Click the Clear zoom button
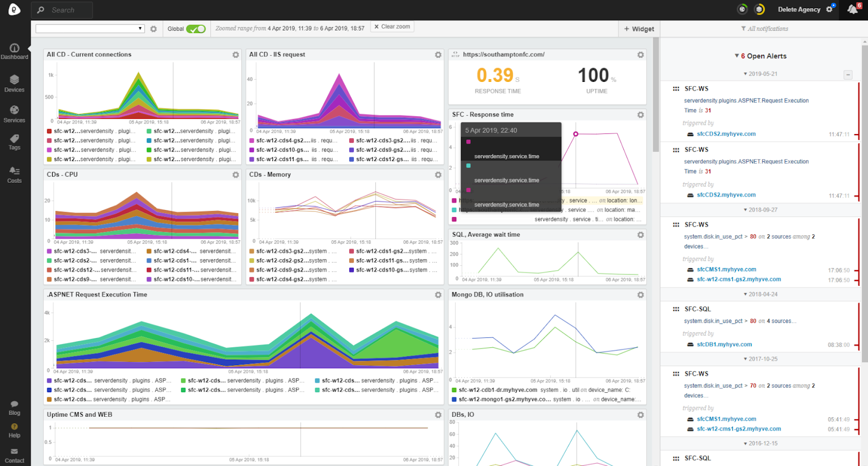The height and width of the screenshot is (466, 868). click(392, 27)
